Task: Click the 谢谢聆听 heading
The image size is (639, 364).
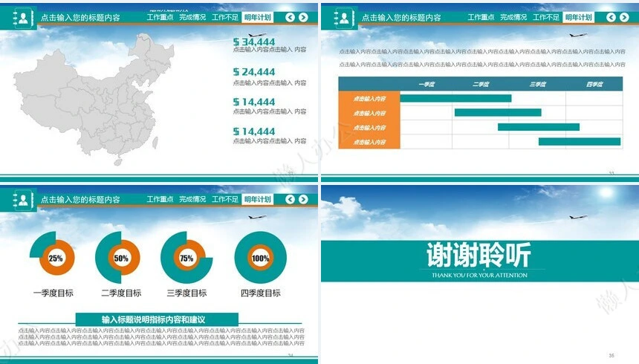Action: tap(479, 255)
